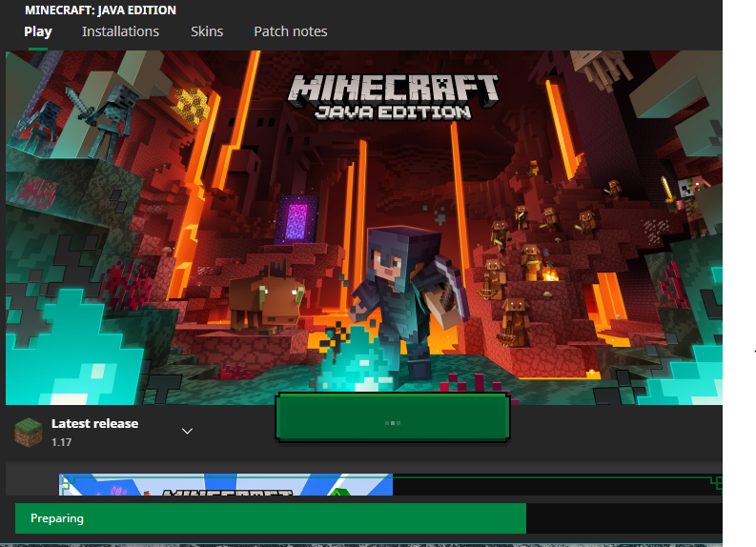Open the Patch notes tab
The height and width of the screenshot is (547, 756).
pyautogui.click(x=290, y=31)
